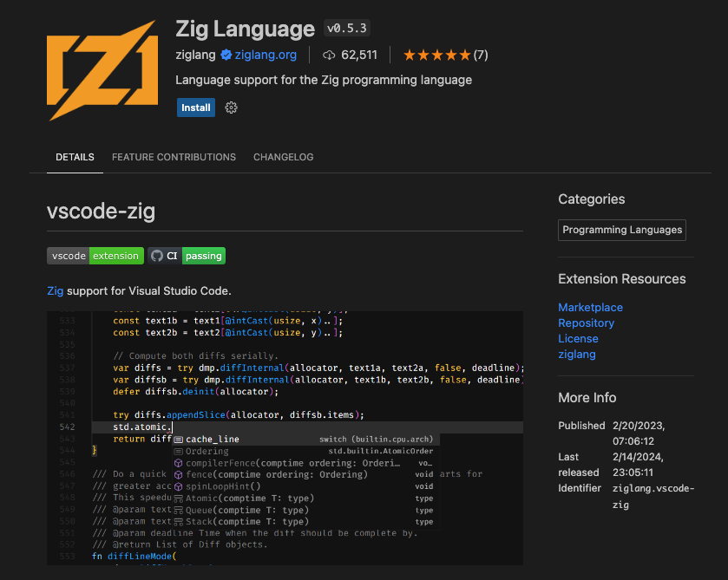Open the ziglang.org publisher link
728x580 pixels.
(266, 55)
